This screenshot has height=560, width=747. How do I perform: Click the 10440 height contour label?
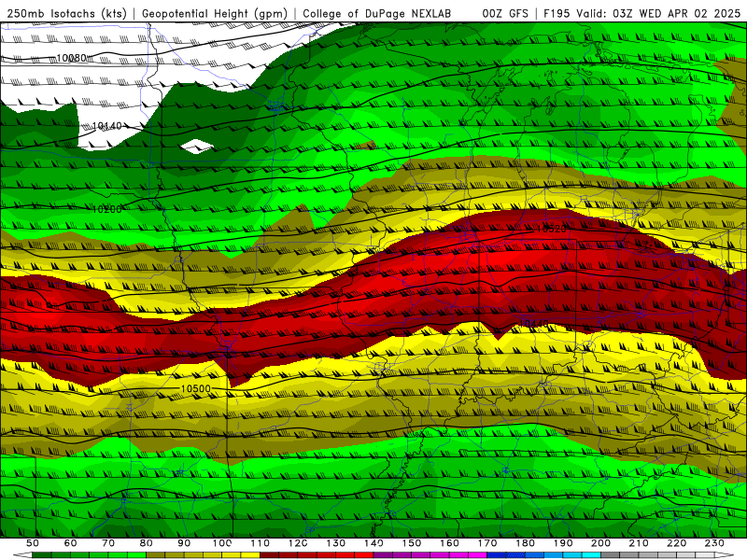(x=533, y=324)
